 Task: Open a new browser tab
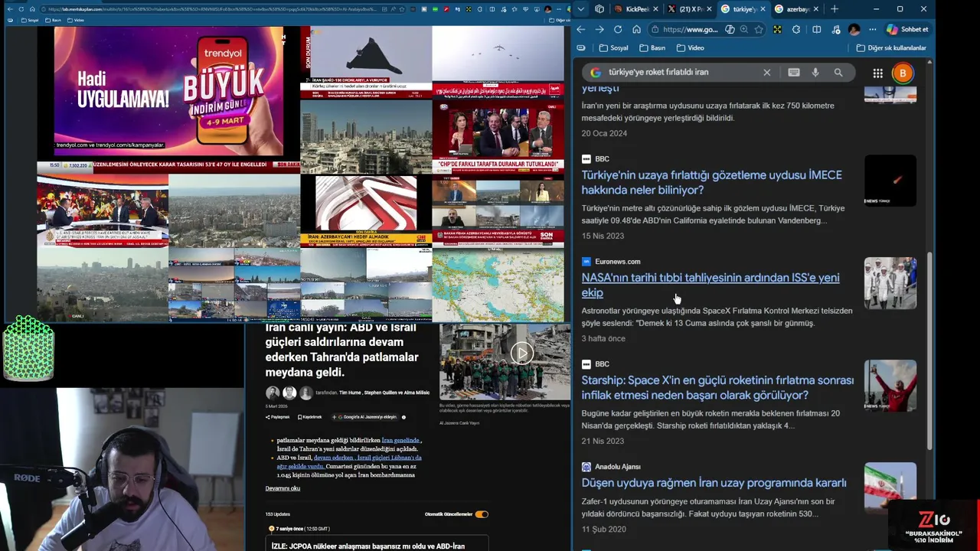click(835, 9)
